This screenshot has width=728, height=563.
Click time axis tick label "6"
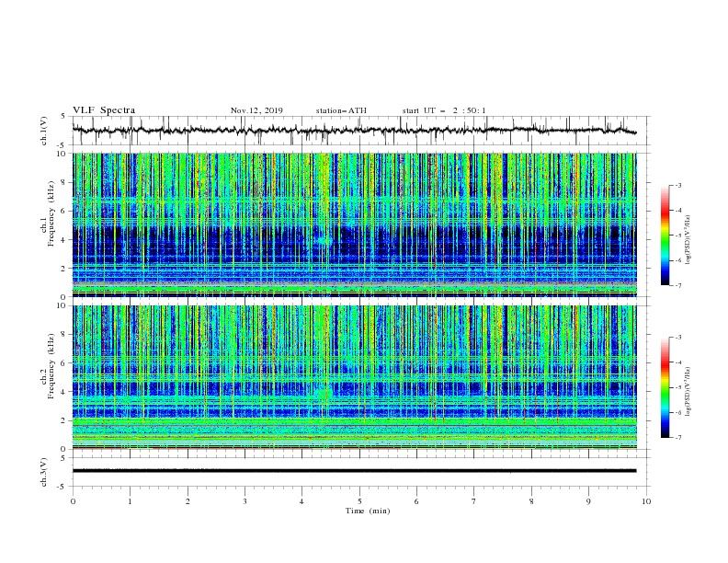tap(416, 501)
